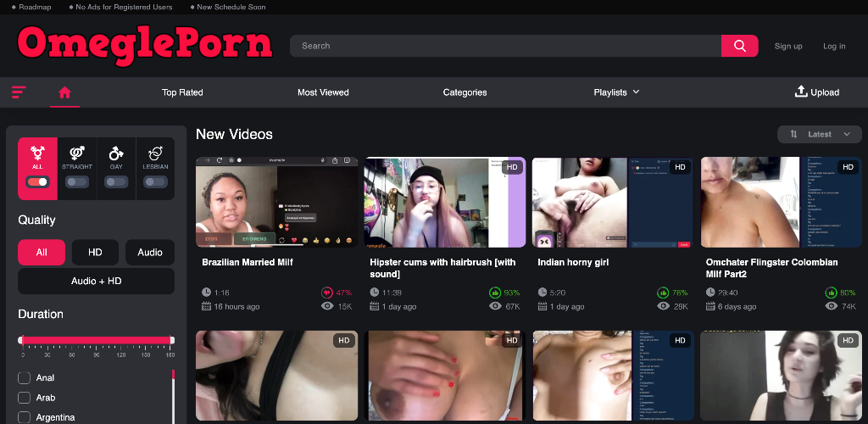Select the Gay orientation filter icon
868x424 pixels.
pyautogui.click(x=116, y=153)
